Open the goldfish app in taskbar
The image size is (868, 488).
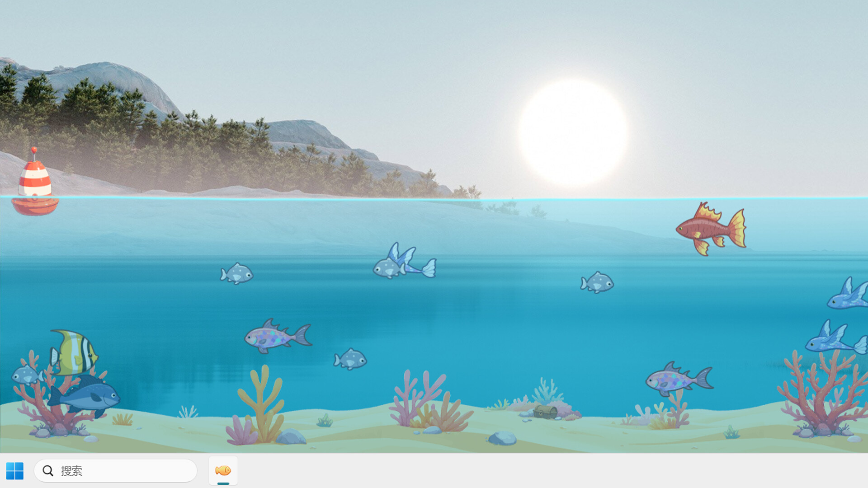click(223, 471)
